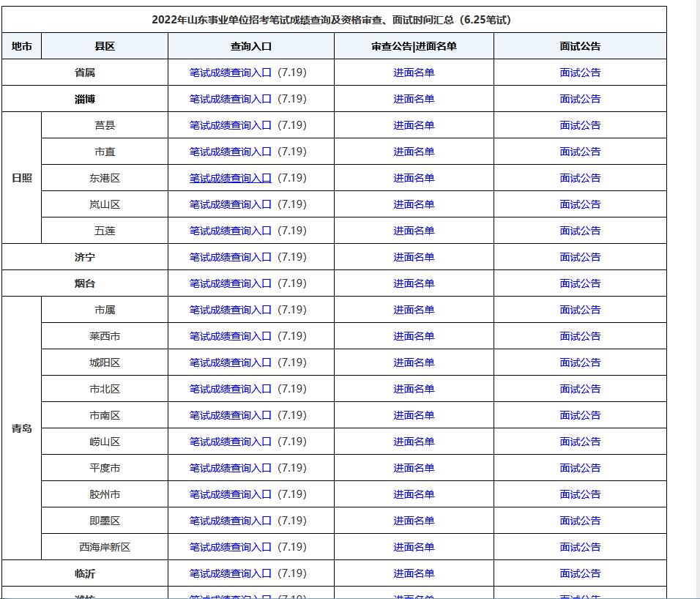View 面试公告 for 烟台
Image resolution: width=700 pixels, height=599 pixels.
[x=581, y=283]
